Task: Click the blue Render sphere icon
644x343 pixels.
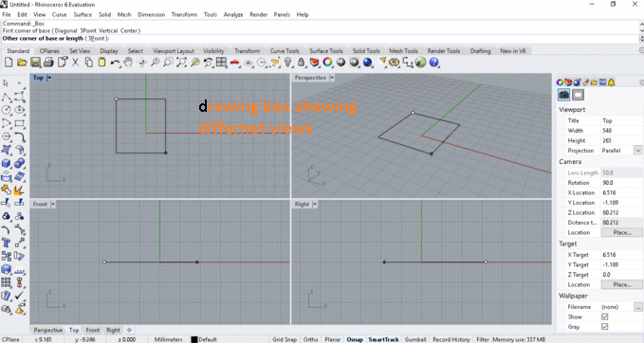Action: click(x=368, y=62)
